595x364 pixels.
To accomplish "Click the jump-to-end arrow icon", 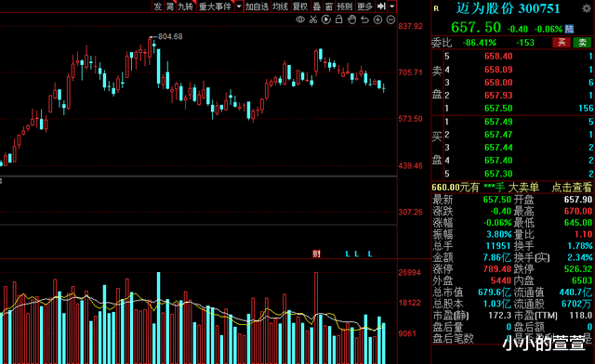I will pos(381,6).
